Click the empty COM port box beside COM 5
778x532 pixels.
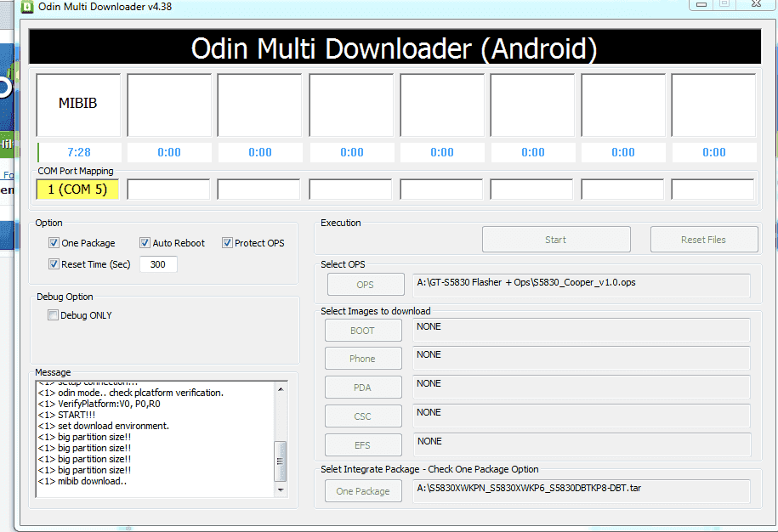(x=168, y=190)
